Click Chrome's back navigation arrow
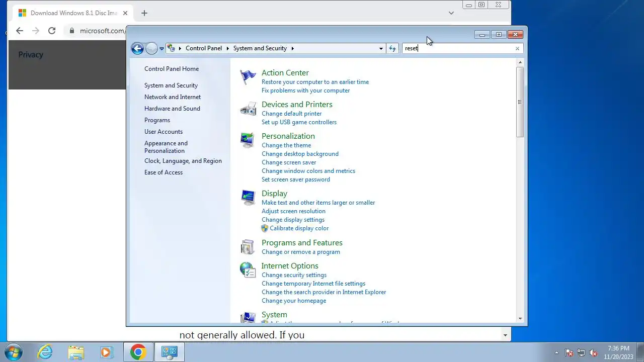 click(20, 31)
